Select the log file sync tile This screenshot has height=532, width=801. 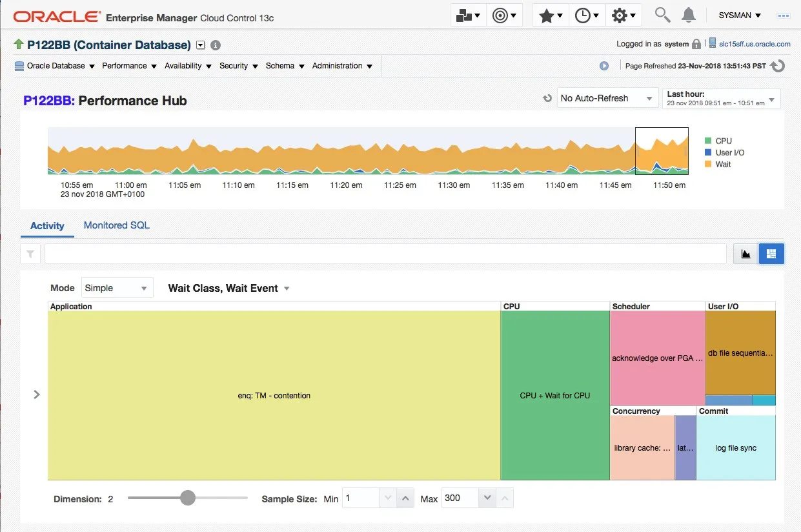coord(736,447)
